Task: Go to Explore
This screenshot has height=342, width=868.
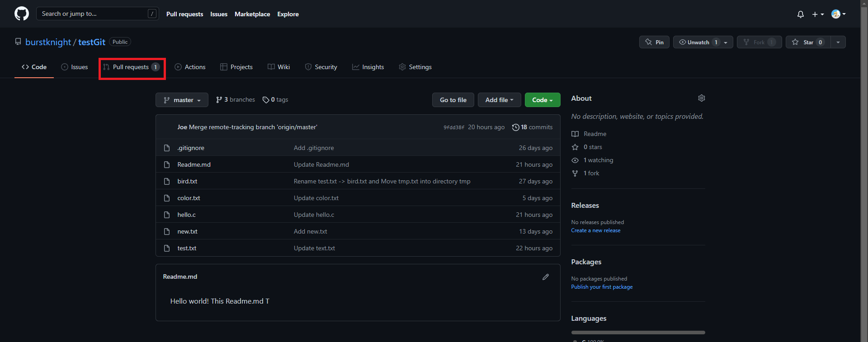Action: coord(288,14)
